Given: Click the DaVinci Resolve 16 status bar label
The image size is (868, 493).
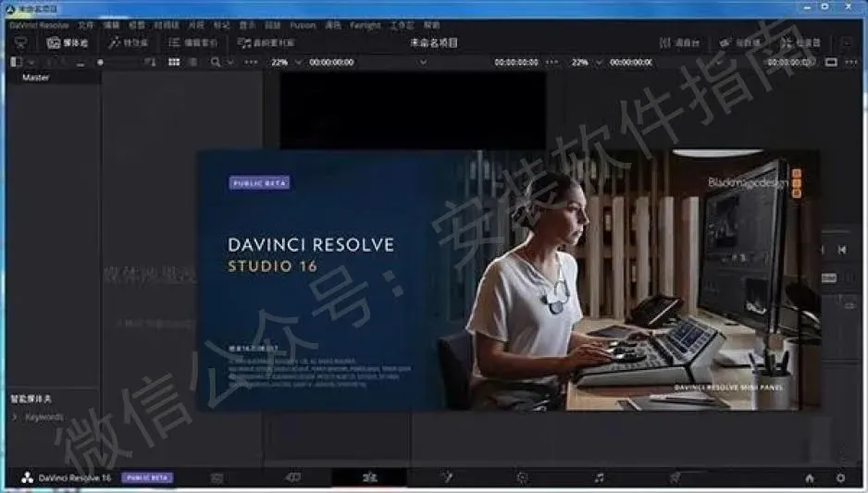Looking at the screenshot, I should [x=75, y=478].
